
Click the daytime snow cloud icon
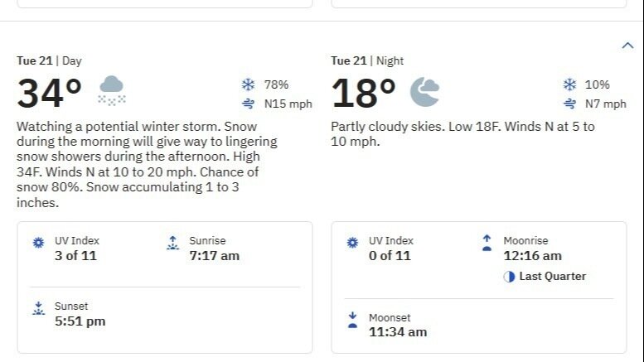pos(111,89)
